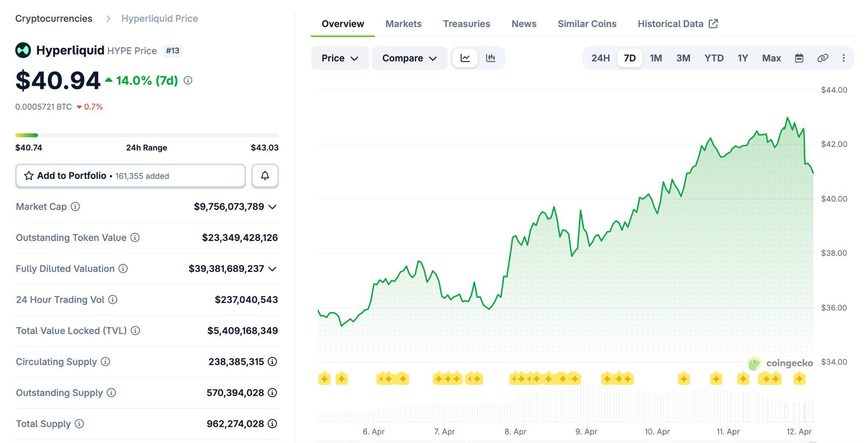
Task: Switch chart to 1M time range
Action: coord(656,58)
